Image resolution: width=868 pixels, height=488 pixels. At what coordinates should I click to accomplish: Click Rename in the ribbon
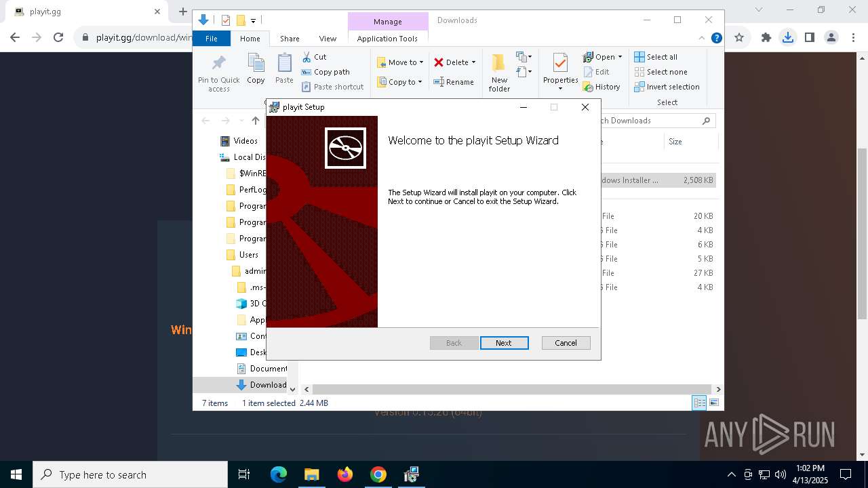pyautogui.click(x=454, y=82)
